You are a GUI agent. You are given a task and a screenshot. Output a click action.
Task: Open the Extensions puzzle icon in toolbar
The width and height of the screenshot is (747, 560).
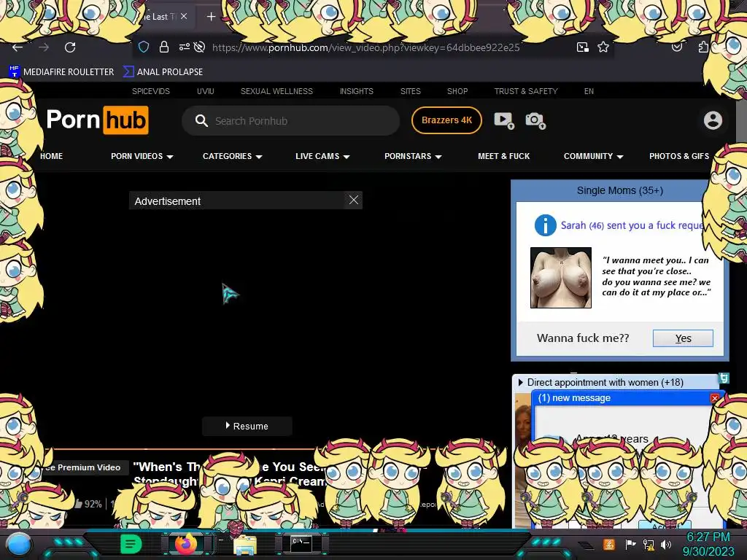(703, 47)
